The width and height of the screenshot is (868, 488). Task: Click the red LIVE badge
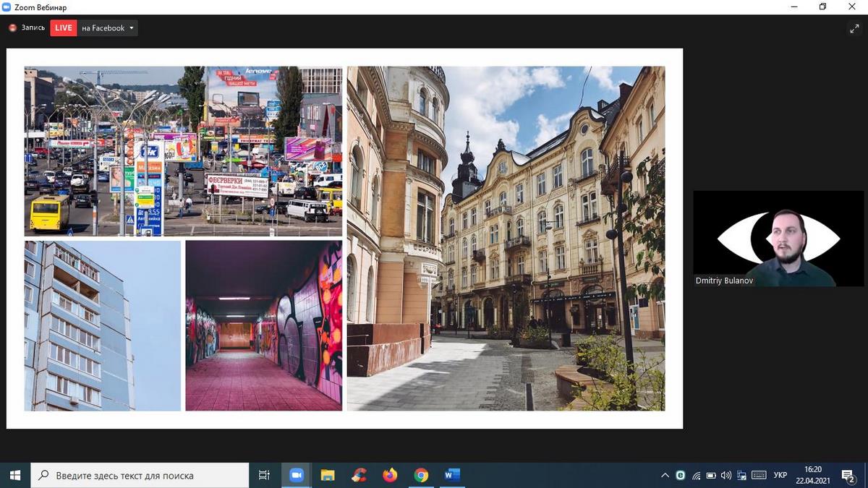pyautogui.click(x=64, y=28)
